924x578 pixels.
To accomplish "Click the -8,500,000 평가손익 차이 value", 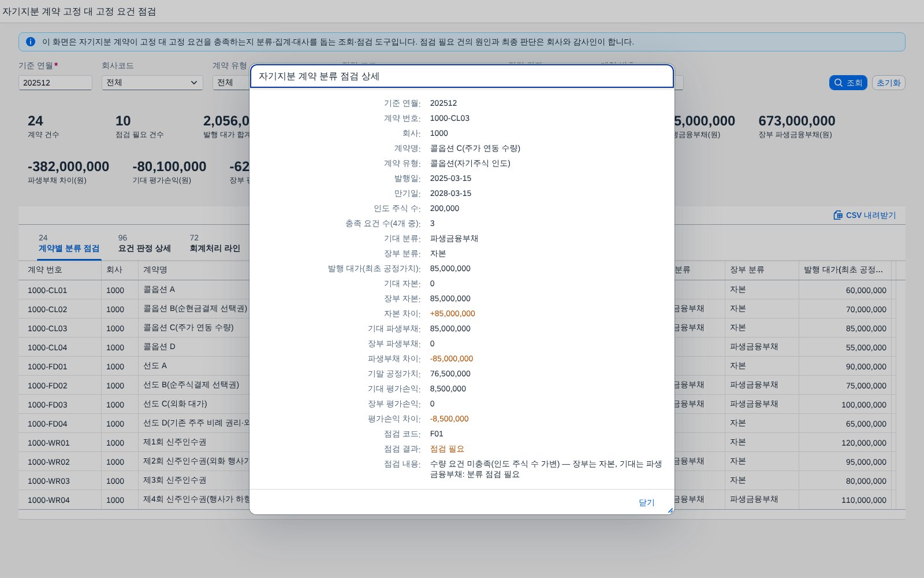I will (x=449, y=418).
